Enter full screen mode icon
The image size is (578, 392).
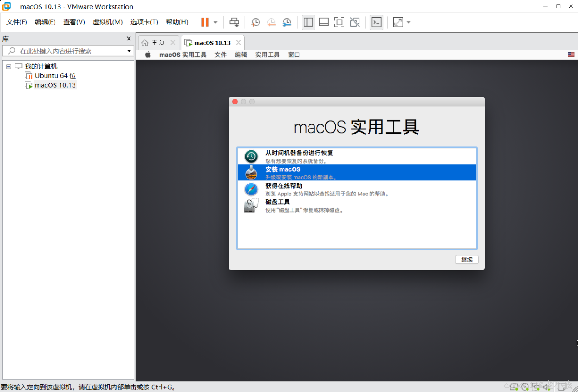[x=339, y=22]
